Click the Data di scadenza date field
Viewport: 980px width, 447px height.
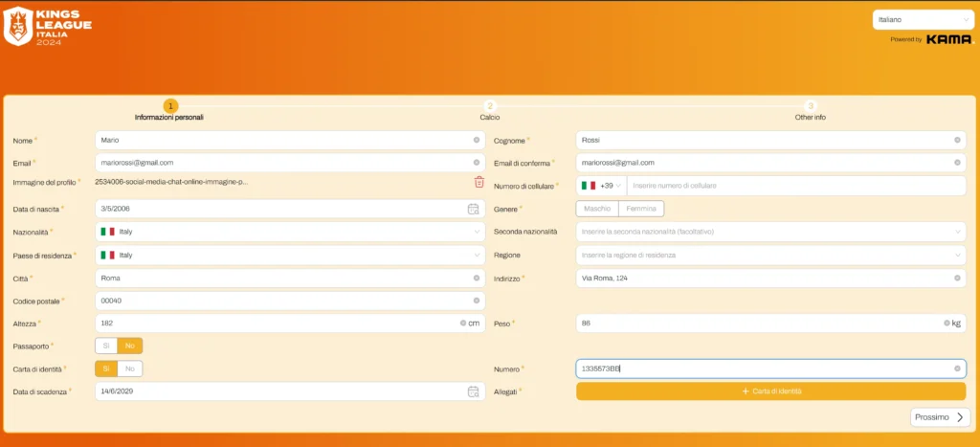coord(290,391)
